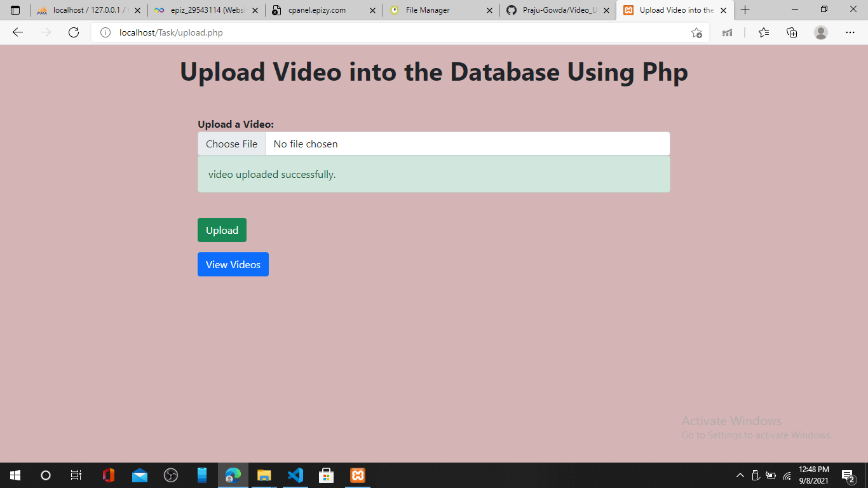Open the Collections panel in Edge
The height and width of the screenshot is (488, 868).
(792, 32)
